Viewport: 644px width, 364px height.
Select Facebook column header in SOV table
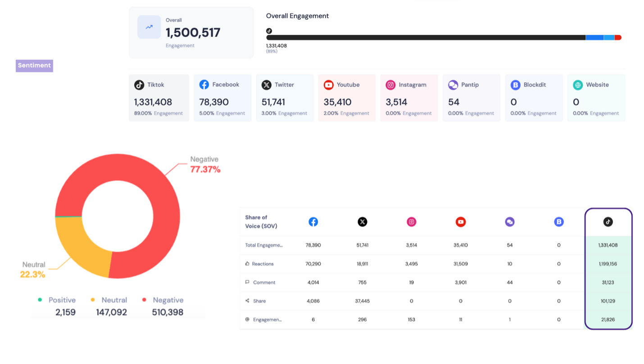(x=313, y=222)
